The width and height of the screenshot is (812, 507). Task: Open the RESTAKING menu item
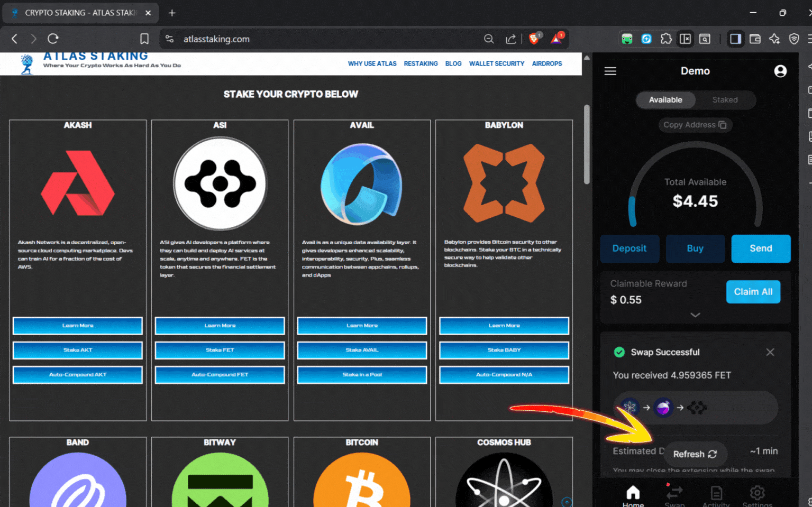pos(421,63)
